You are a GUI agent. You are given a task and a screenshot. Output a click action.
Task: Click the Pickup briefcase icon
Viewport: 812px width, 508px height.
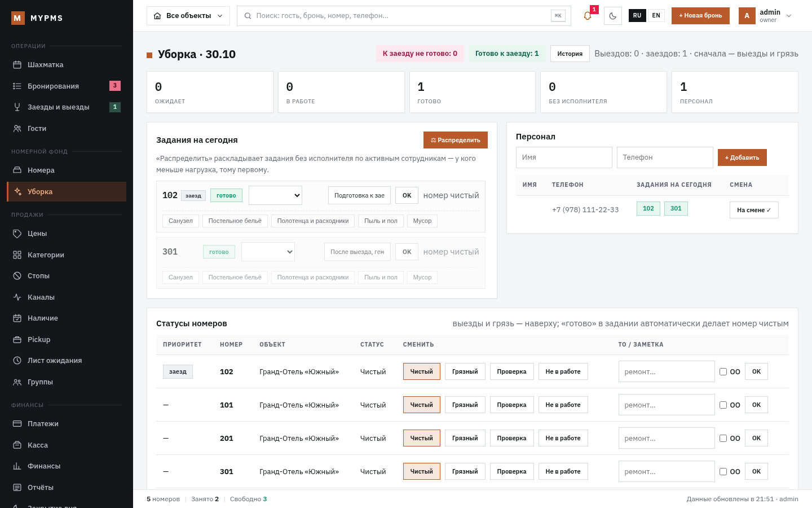coord(17,339)
